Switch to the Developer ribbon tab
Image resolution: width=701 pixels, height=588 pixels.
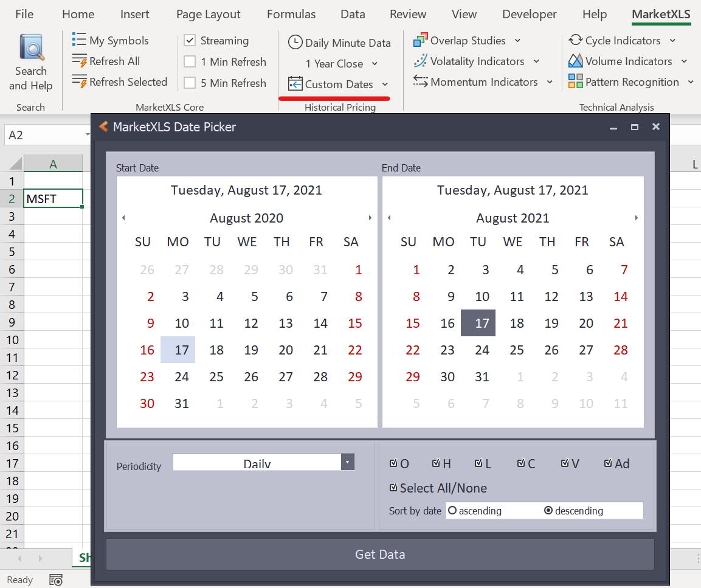529,14
